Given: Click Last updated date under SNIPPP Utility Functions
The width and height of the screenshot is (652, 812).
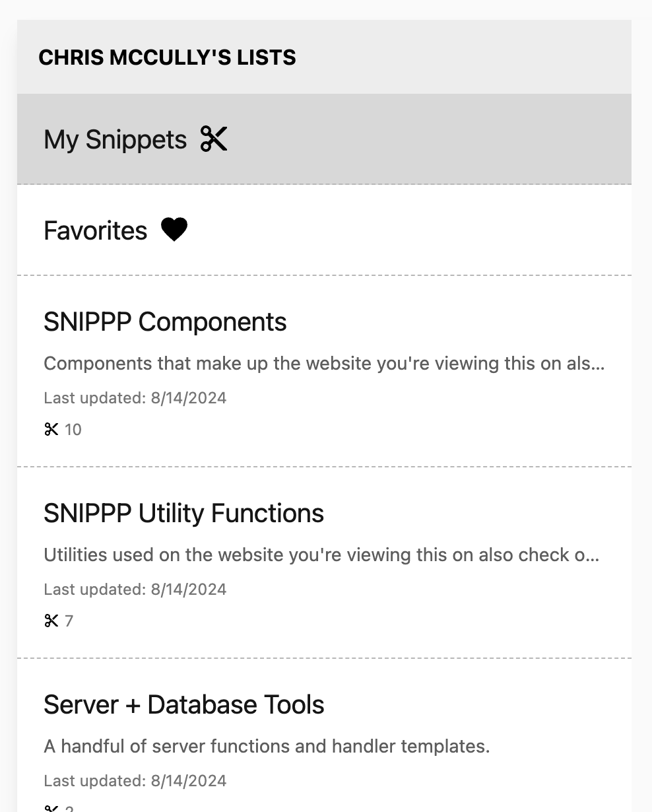Looking at the screenshot, I should [135, 590].
